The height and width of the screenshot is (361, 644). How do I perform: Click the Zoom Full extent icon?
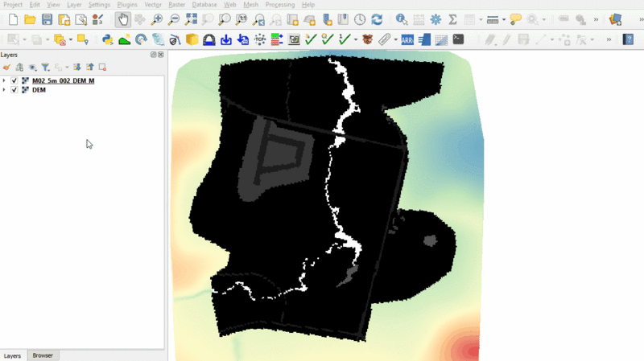click(191, 19)
